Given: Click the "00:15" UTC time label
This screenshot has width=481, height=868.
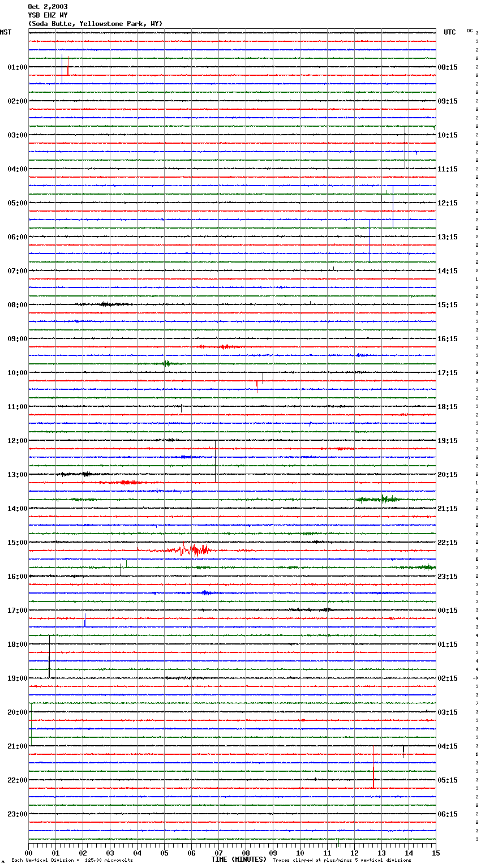Looking at the screenshot, I should coord(448,611).
